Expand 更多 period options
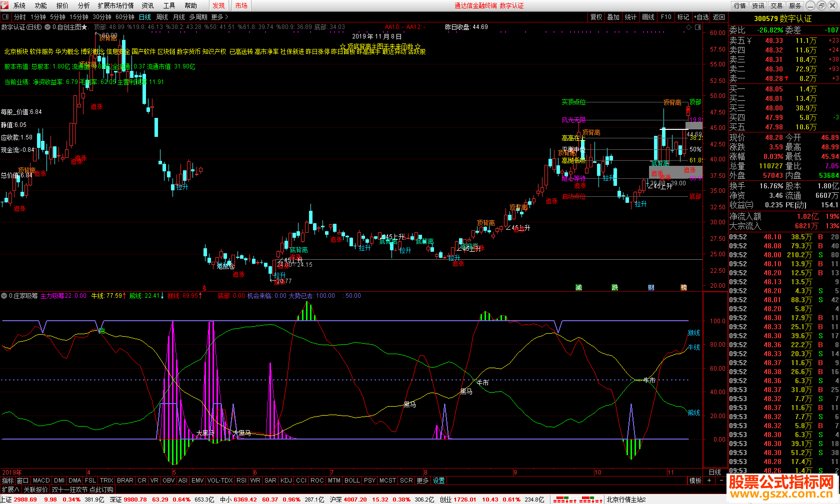 pyautogui.click(x=219, y=17)
